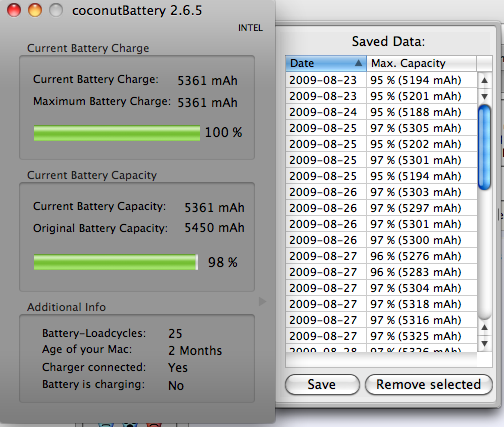Click the INTEL label

[x=250, y=28]
